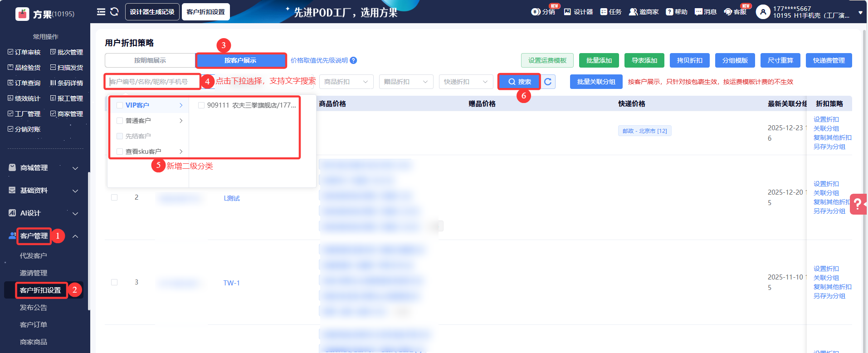Open the 商品折扣 dropdown
Screen dimensions: 868x353
pyautogui.click(x=346, y=82)
